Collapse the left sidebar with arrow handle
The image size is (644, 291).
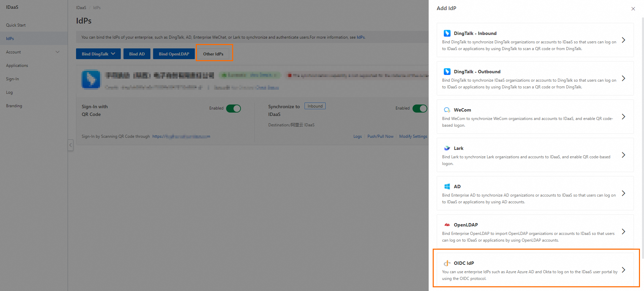tap(70, 145)
